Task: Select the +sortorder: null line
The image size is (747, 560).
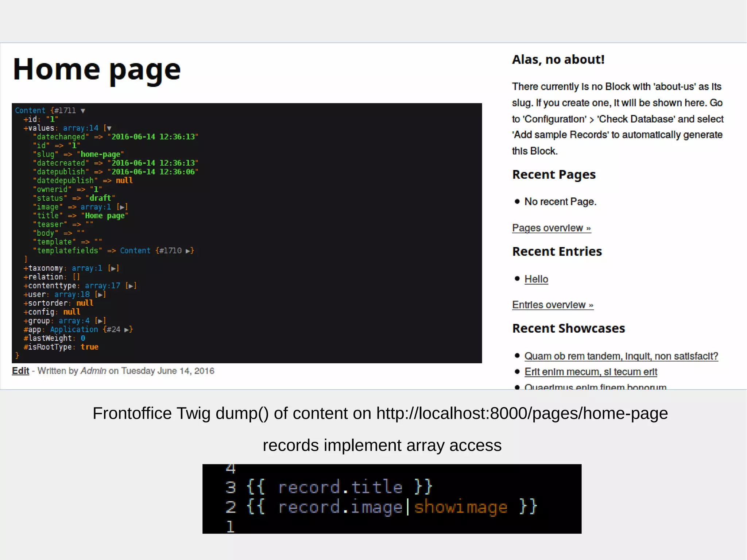Action: coord(59,303)
